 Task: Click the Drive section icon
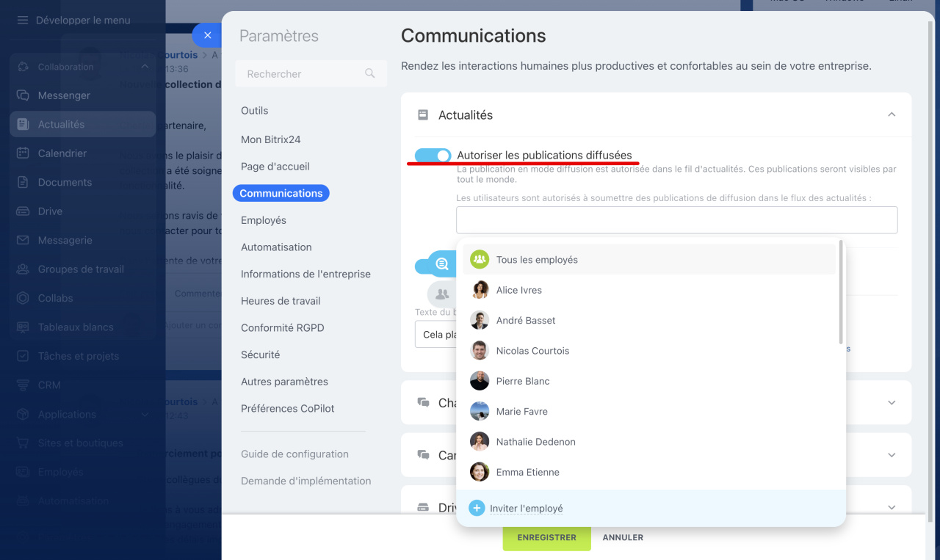point(423,507)
